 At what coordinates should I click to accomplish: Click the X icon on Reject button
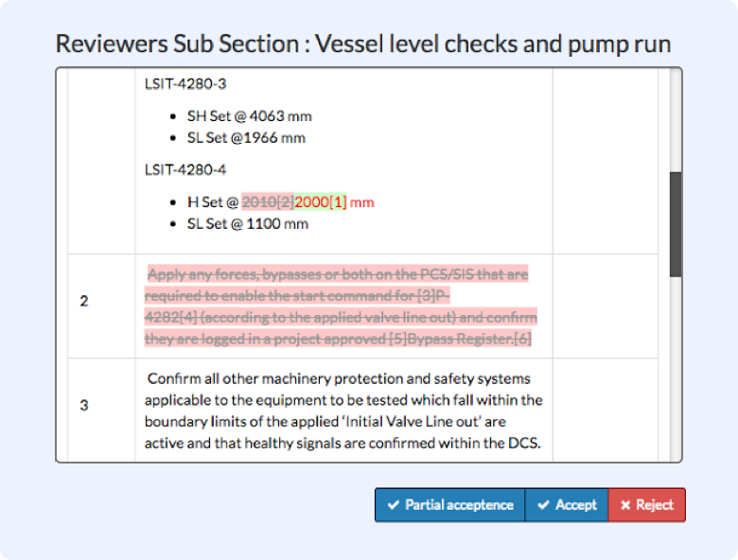(624, 505)
